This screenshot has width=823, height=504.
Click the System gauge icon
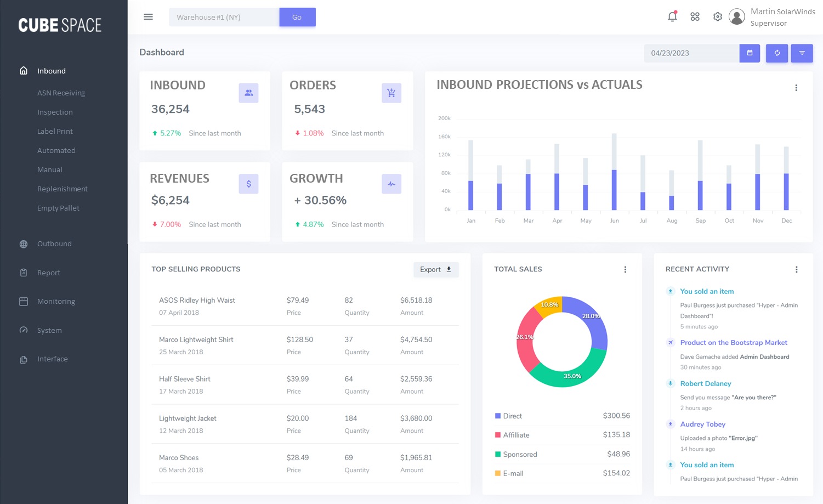[x=24, y=330]
